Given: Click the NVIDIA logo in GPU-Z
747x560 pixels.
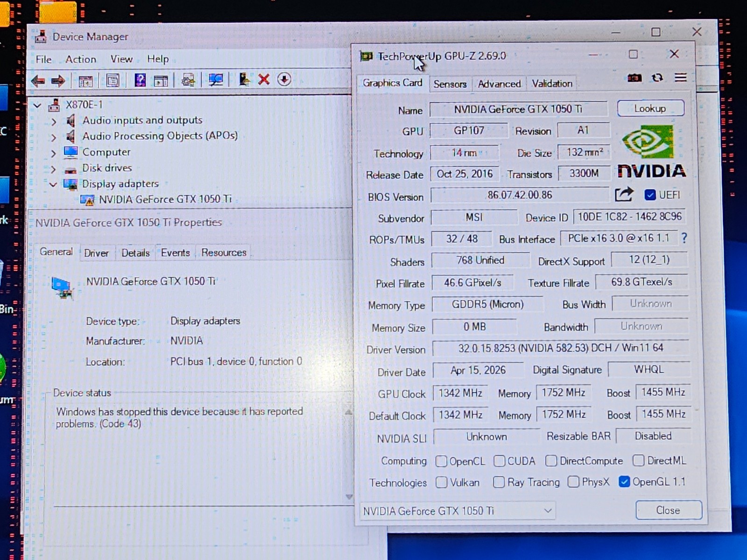Looking at the screenshot, I should 651,151.
